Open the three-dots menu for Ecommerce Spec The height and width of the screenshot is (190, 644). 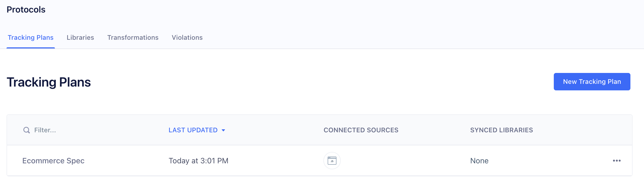click(617, 161)
